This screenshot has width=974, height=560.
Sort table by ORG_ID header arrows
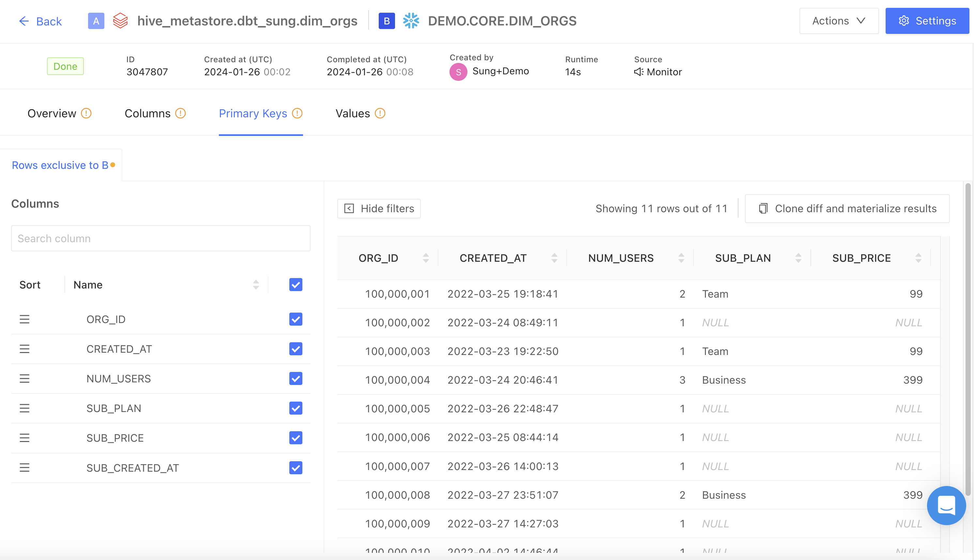[426, 258]
